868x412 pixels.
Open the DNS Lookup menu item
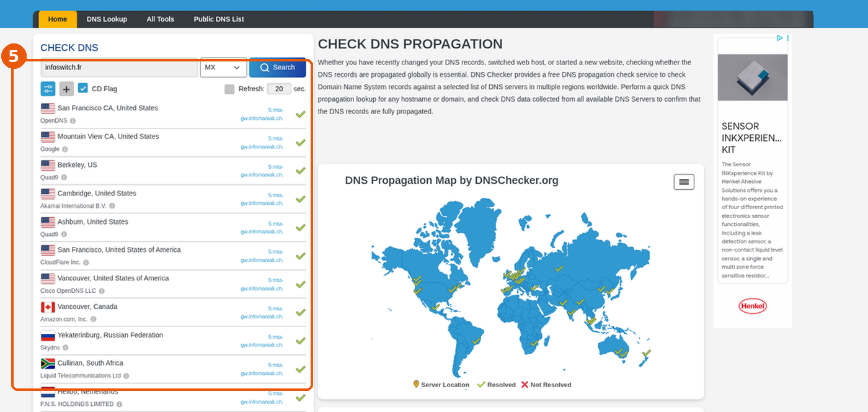pyautogui.click(x=107, y=19)
